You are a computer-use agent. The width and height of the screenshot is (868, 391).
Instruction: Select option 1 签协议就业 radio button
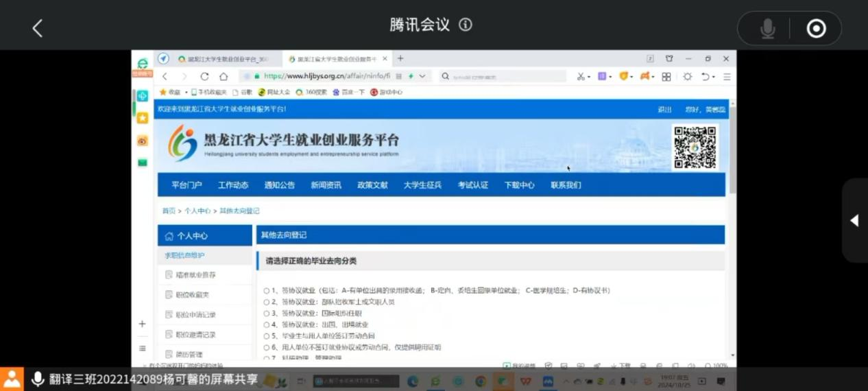267,290
